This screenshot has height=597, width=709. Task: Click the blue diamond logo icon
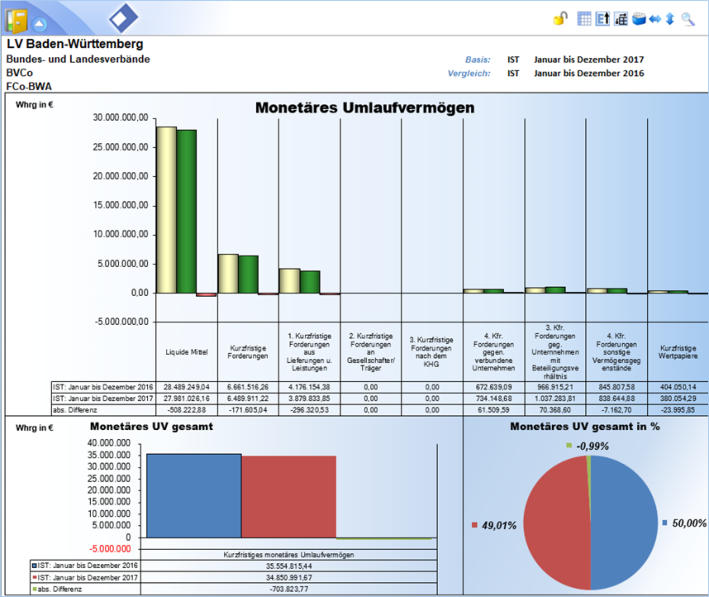click(x=124, y=18)
